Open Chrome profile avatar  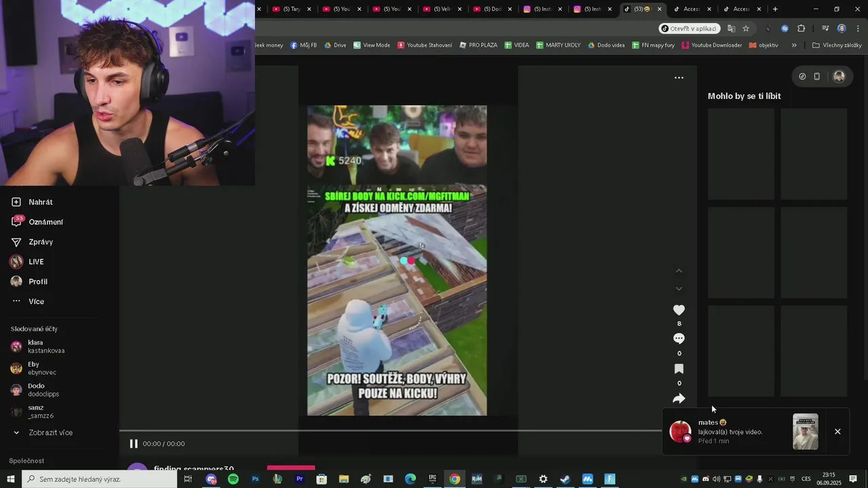[842, 28]
